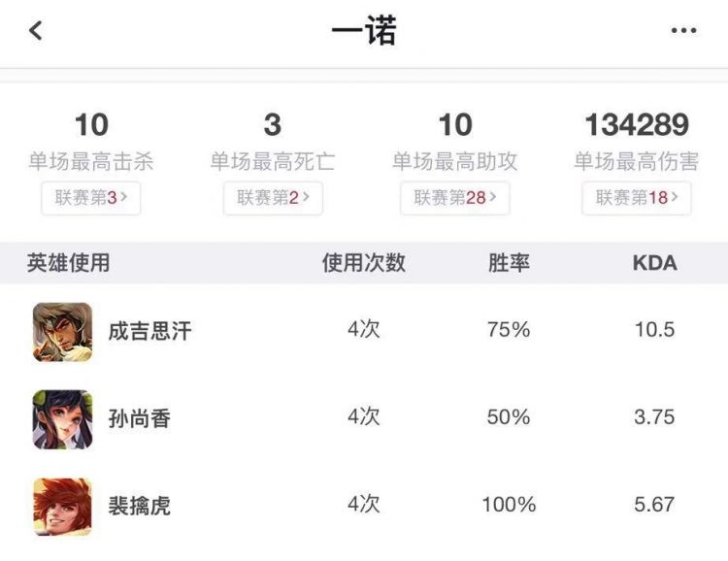The image size is (728, 561).
Task: Click 裴擒虎's 100% win rate
Action: [x=509, y=505]
